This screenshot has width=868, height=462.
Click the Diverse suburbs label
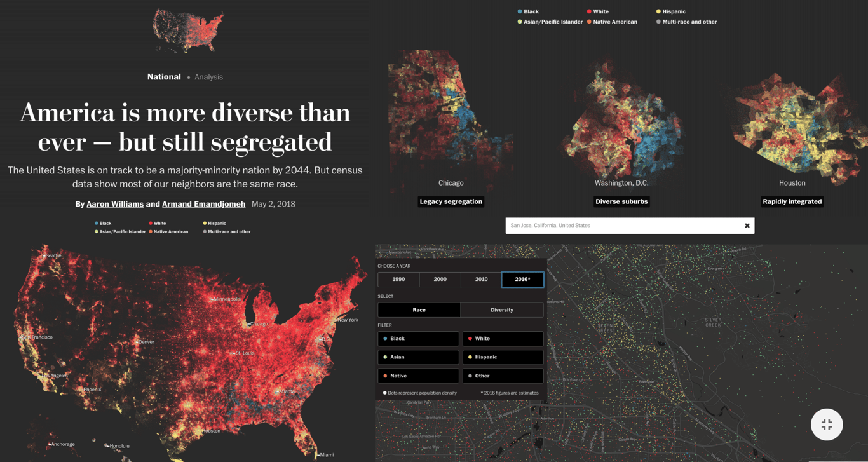pos(621,201)
